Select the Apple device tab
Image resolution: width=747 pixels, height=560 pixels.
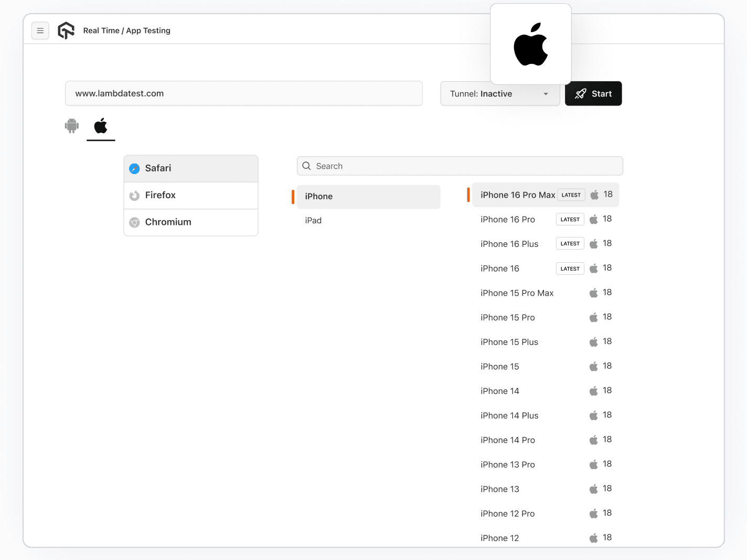tap(100, 126)
